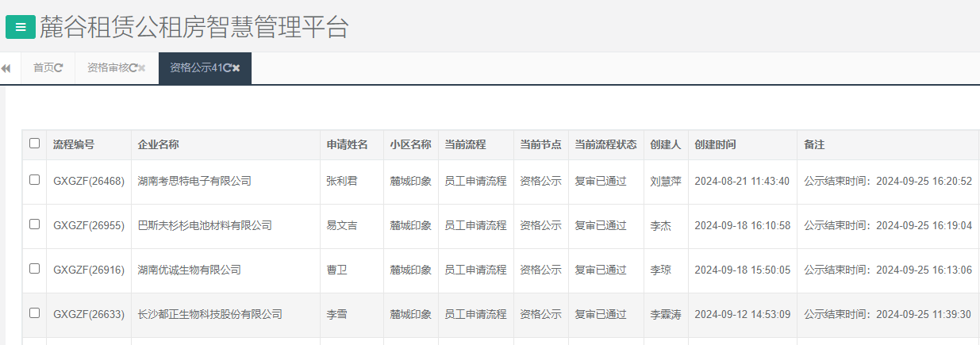The height and width of the screenshot is (345, 980).
Task: Click 资格公示 node in the 曹卫 row
Action: (x=540, y=270)
